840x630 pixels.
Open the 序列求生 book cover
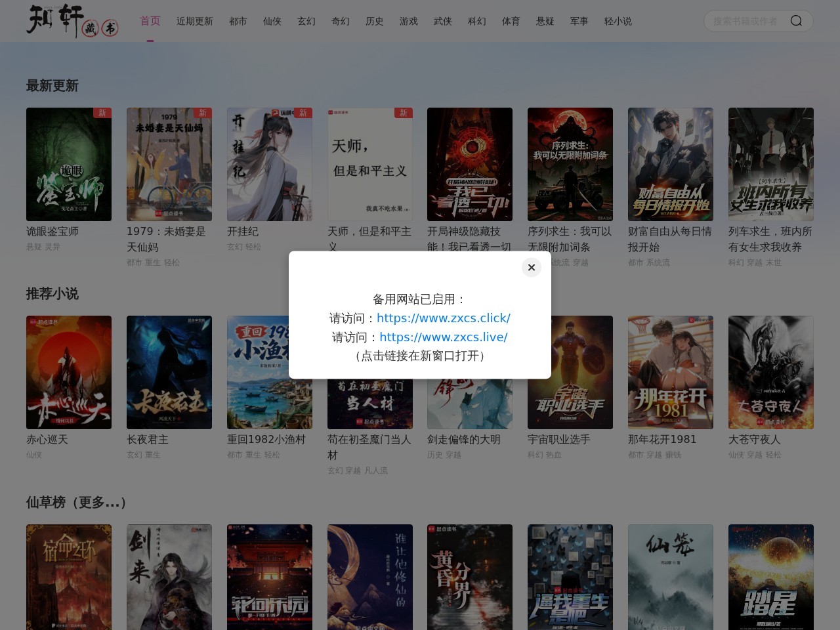click(x=570, y=164)
